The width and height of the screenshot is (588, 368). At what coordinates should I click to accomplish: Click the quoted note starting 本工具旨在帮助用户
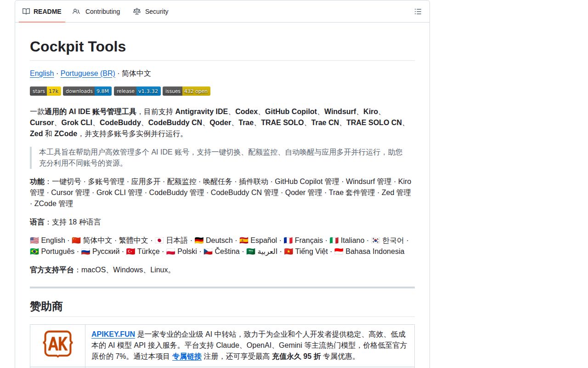222,157
